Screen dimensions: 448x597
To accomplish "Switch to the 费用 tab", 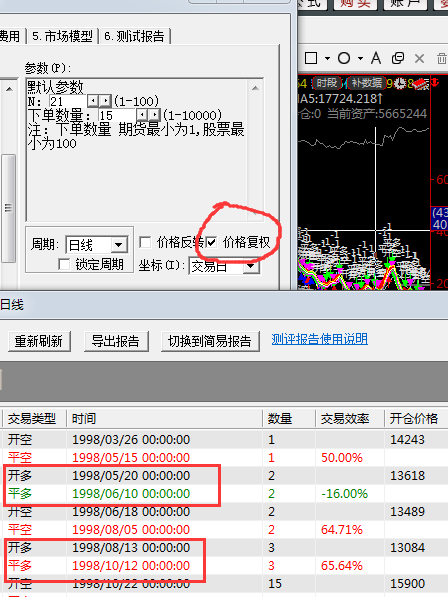I will pos(11,37).
